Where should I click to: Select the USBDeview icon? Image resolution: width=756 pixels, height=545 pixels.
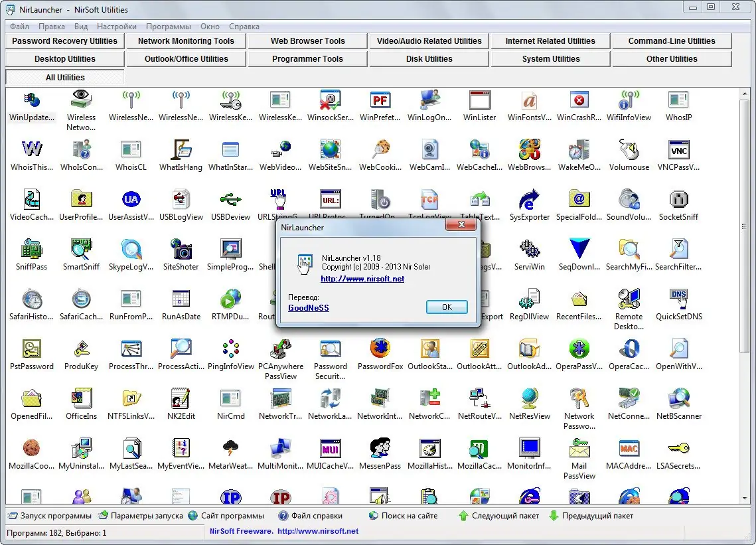(x=230, y=199)
